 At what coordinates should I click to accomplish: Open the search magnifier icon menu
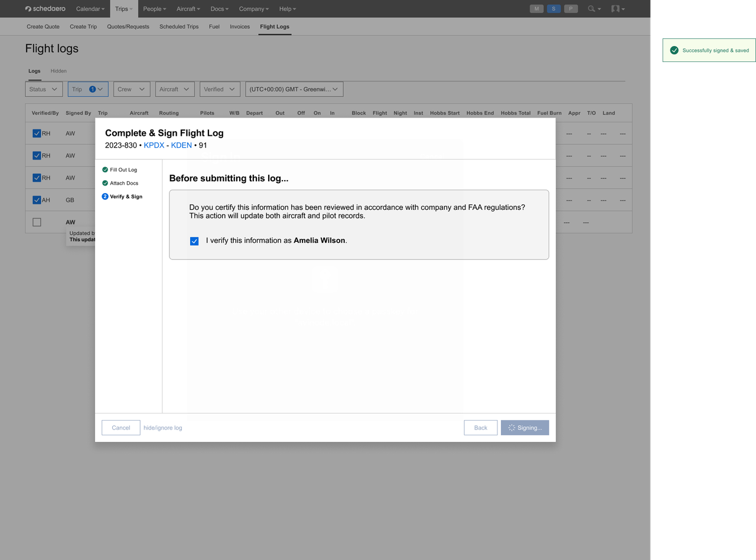click(594, 9)
